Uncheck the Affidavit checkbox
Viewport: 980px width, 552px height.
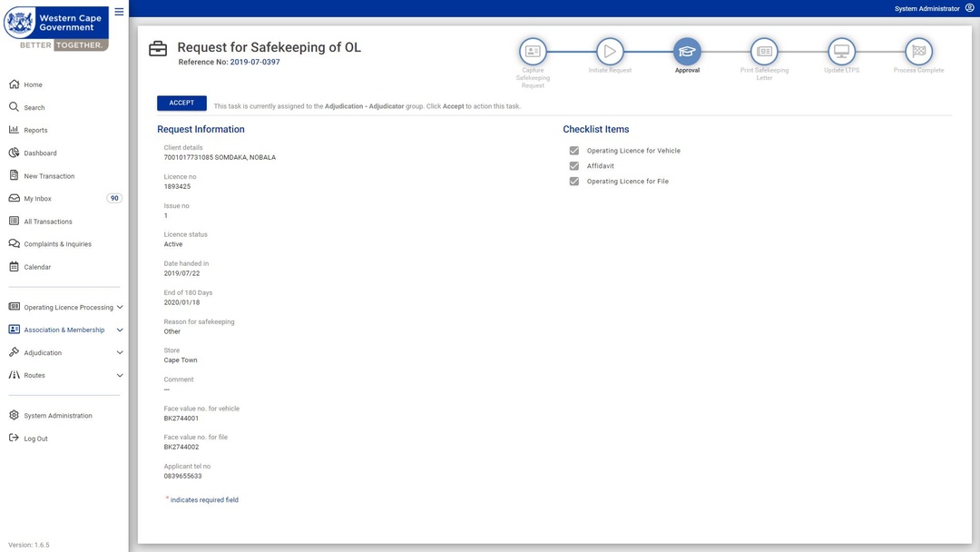click(x=573, y=166)
